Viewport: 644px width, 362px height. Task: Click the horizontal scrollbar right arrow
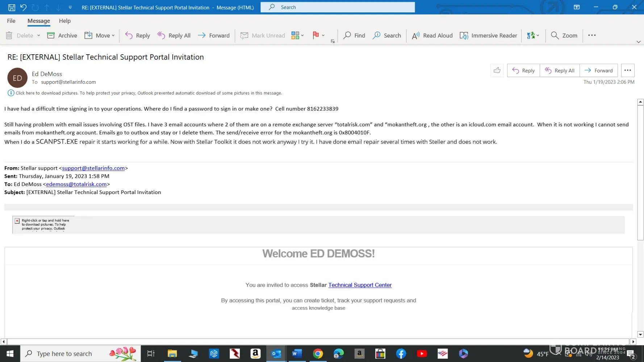pyautogui.click(x=633, y=341)
